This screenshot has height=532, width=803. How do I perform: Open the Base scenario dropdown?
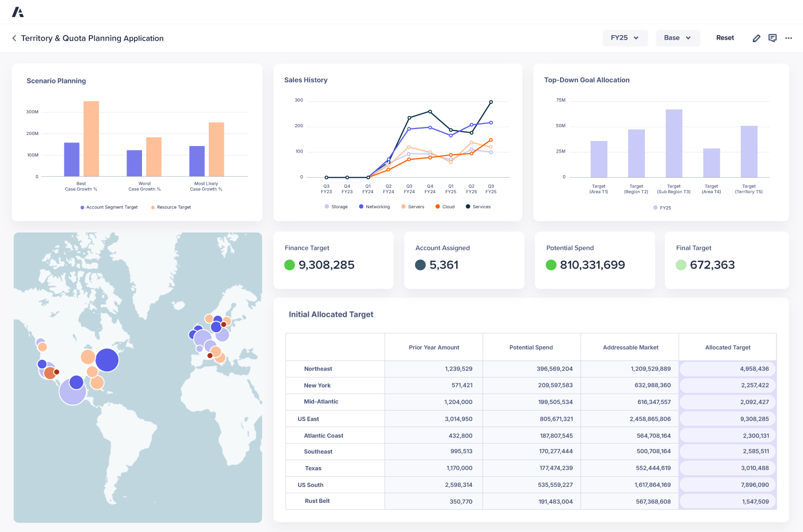pos(678,38)
